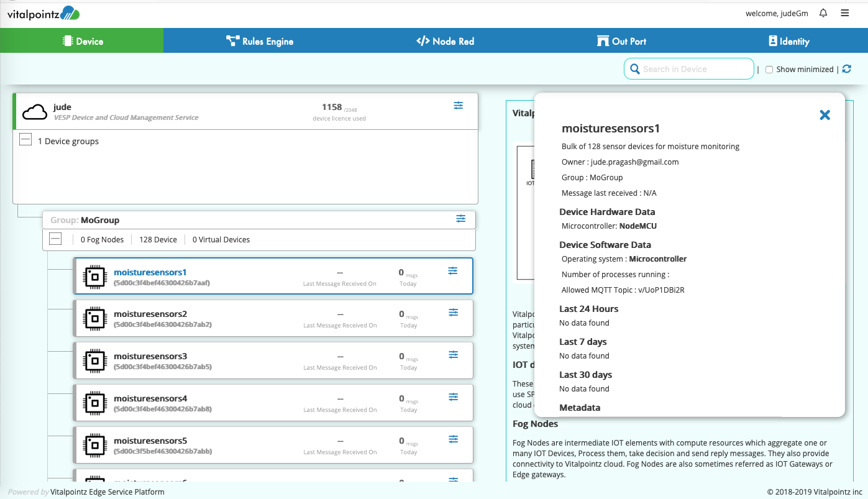Open the Node Red tab
The width and height of the screenshot is (868, 499).
click(x=445, y=41)
